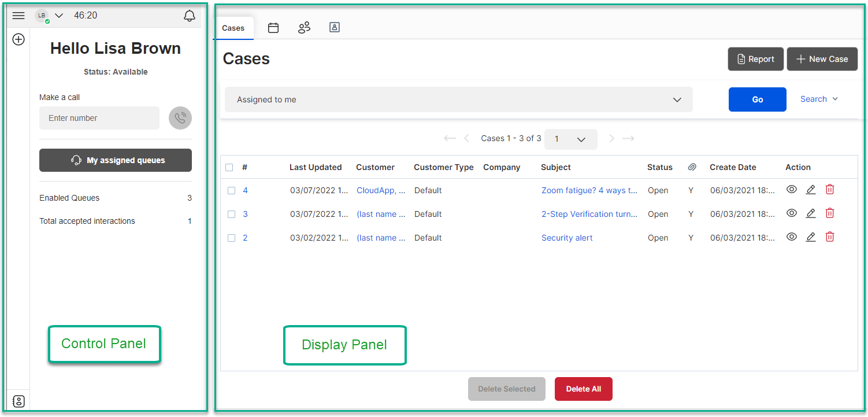Image resolution: width=868 pixels, height=417 pixels.
Task: Open the notifications bell
Action: pos(190,16)
